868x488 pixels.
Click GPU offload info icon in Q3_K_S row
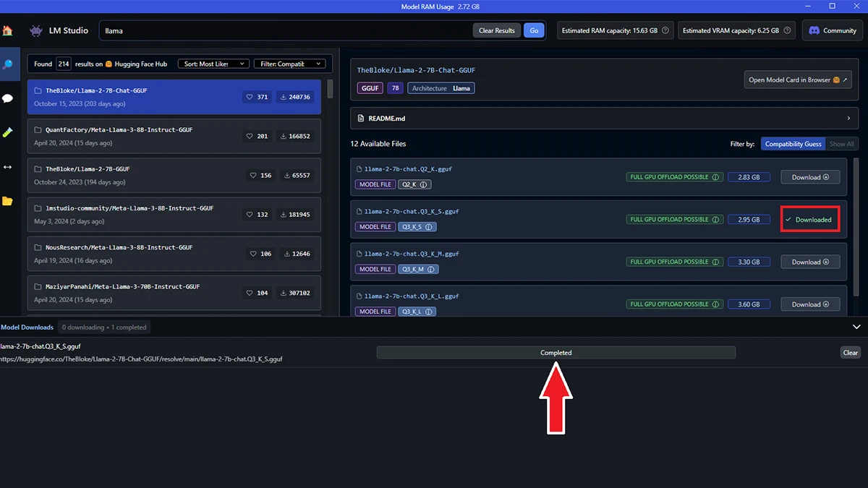(715, 219)
